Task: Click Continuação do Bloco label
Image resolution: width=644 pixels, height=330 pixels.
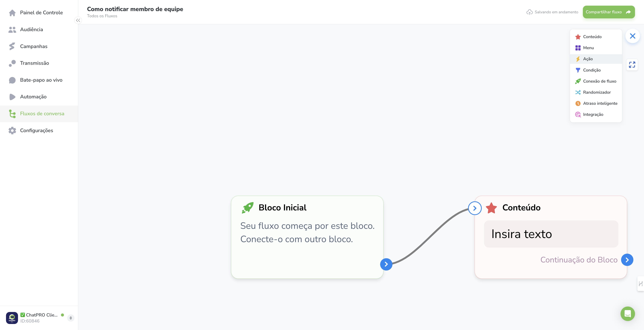Action: click(x=579, y=260)
